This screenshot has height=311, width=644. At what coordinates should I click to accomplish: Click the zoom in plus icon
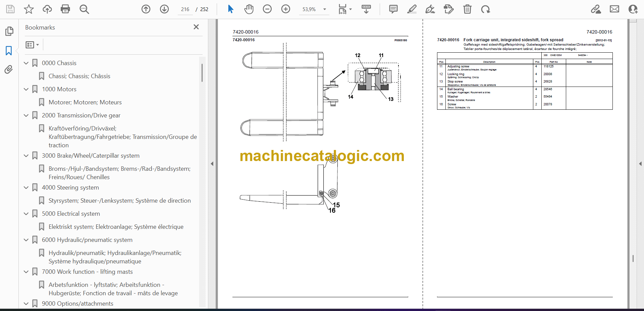point(286,9)
